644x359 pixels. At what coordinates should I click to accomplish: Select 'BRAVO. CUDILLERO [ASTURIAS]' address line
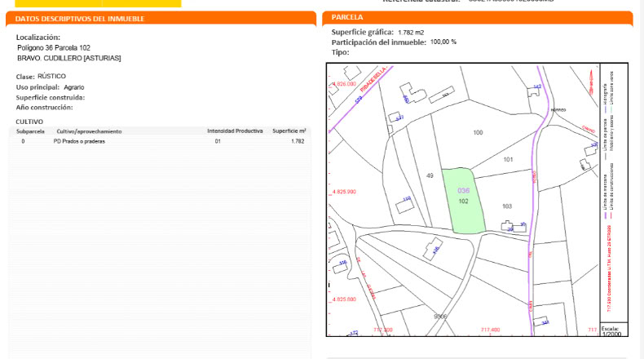tap(69, 59)
